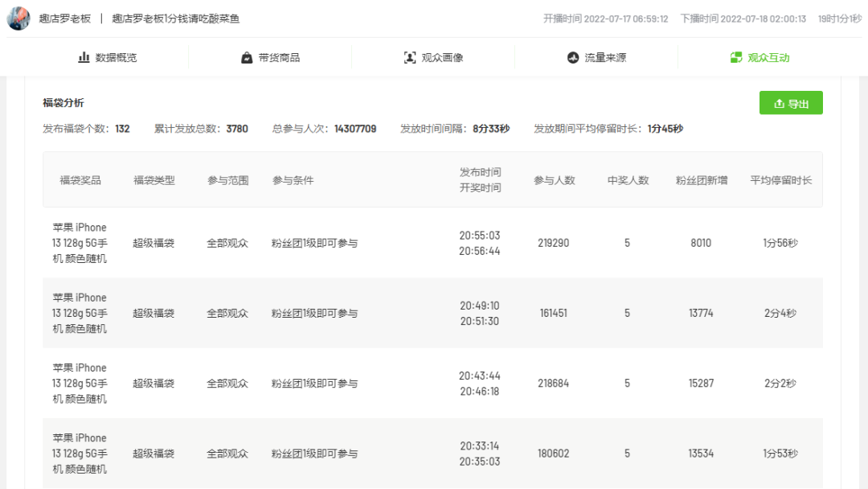Click the streamer avatar thumbnail
The height and width of the screenshot is (489, 868).
tap(18, 18)
